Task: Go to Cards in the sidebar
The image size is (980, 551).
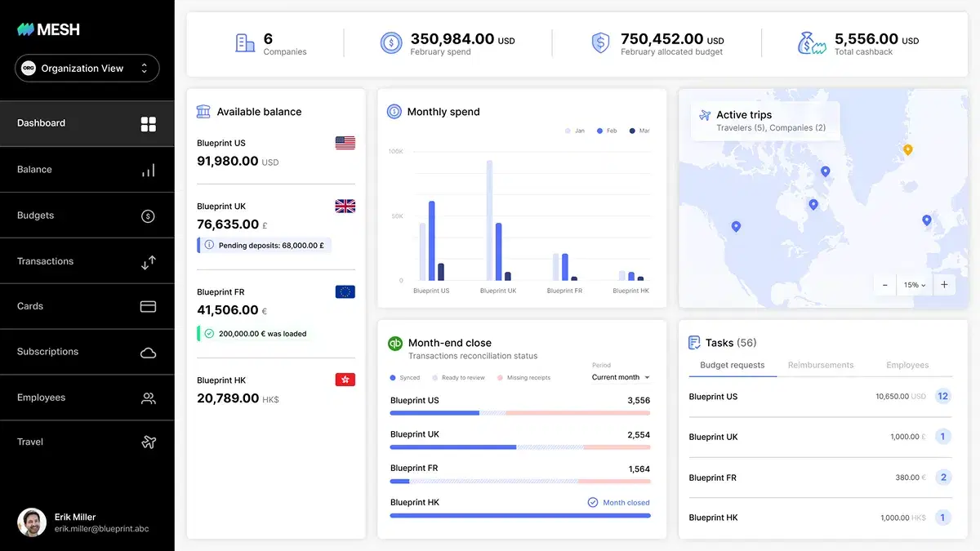Action: [x=87, y=306]
